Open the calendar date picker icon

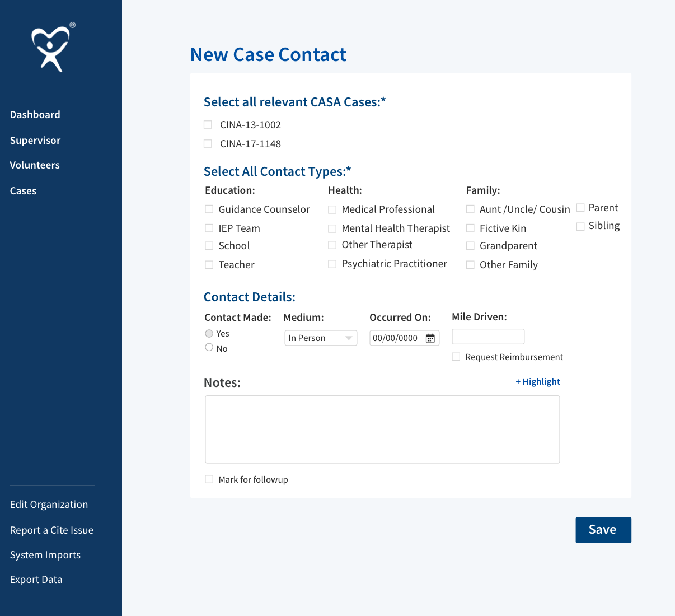(x=430, y=338)
